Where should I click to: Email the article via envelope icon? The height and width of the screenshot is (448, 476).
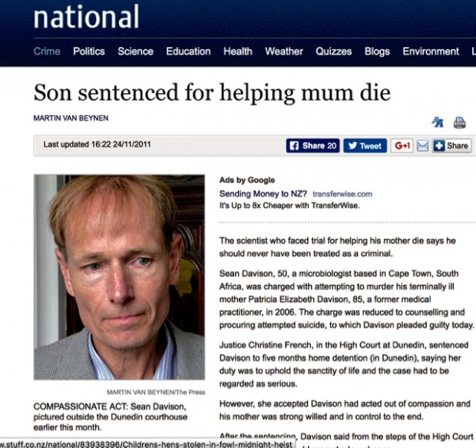422,145
